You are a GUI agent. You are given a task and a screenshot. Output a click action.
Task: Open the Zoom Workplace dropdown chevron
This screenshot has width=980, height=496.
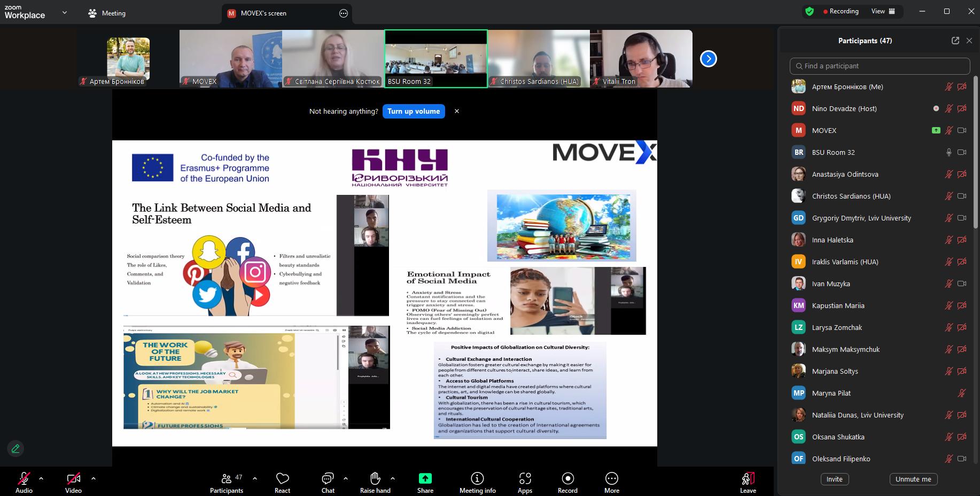(65, 13)
